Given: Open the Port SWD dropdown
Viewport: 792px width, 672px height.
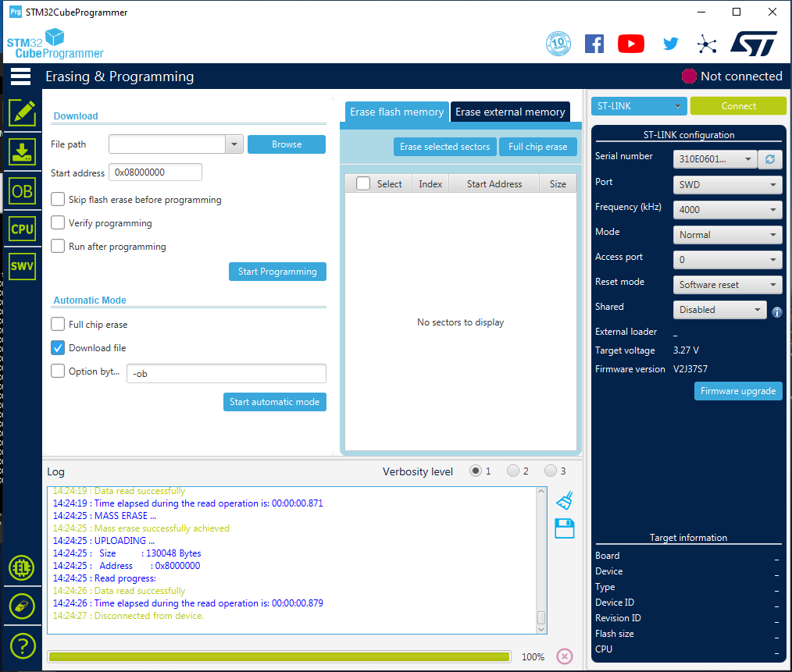Looking at the screenshot, I should [x=727, y=185].
